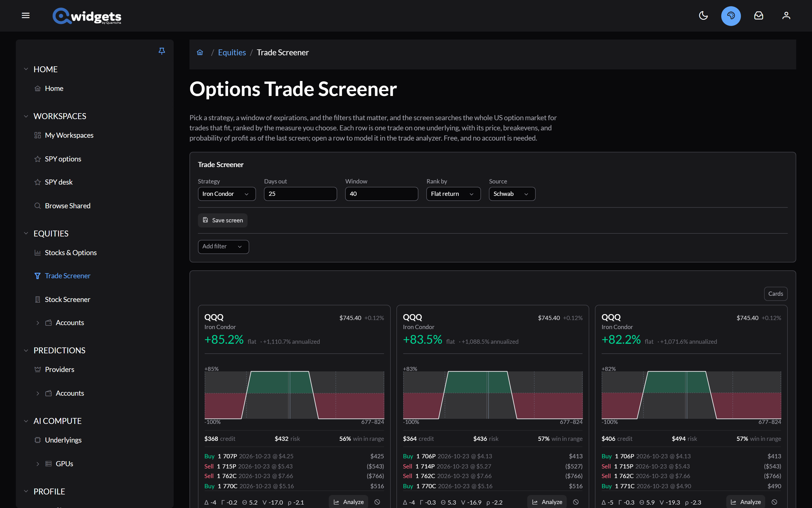
Task: Click the +85% payoff chart
Action: click(294, 395)
